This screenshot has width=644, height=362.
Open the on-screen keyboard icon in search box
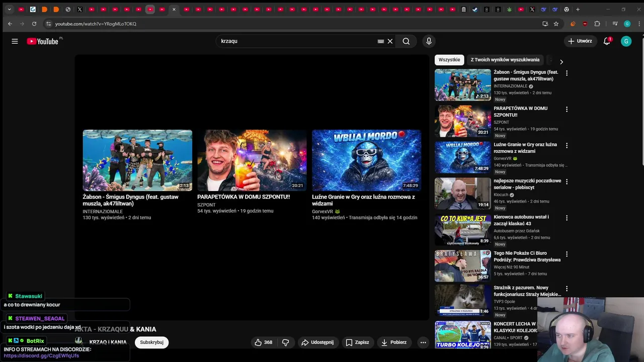[381, 41]
